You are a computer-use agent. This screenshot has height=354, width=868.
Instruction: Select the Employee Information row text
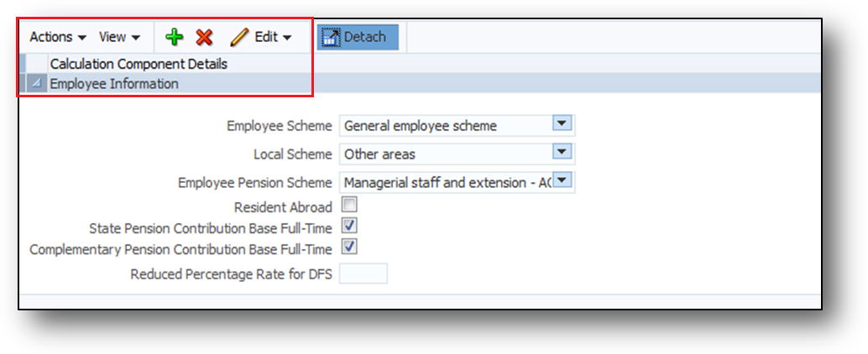[114, 84]
